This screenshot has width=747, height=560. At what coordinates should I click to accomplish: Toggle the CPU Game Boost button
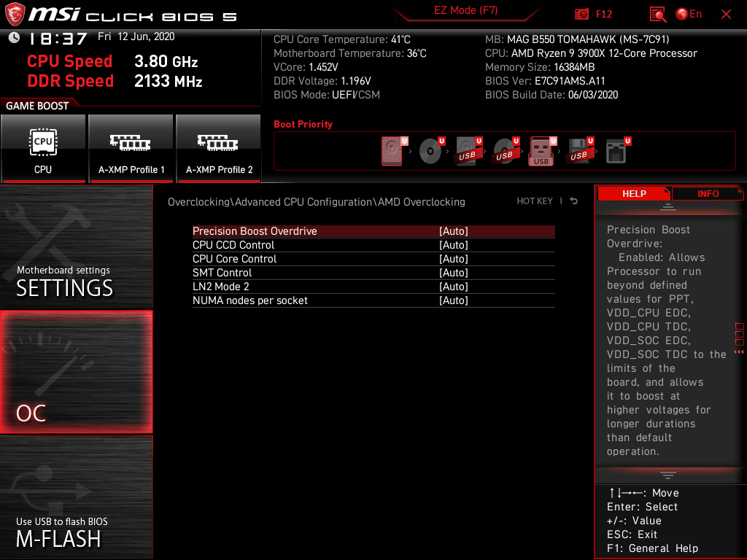[43, 149]
